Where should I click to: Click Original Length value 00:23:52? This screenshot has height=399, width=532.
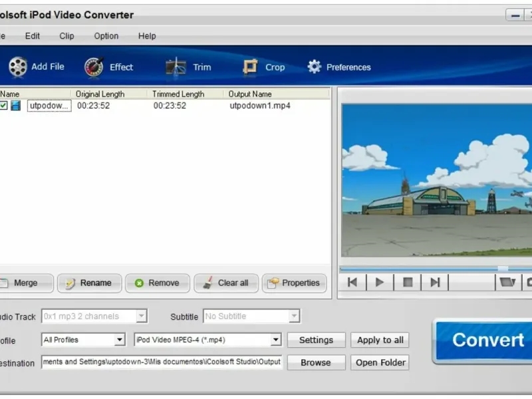tap(93, 106)
